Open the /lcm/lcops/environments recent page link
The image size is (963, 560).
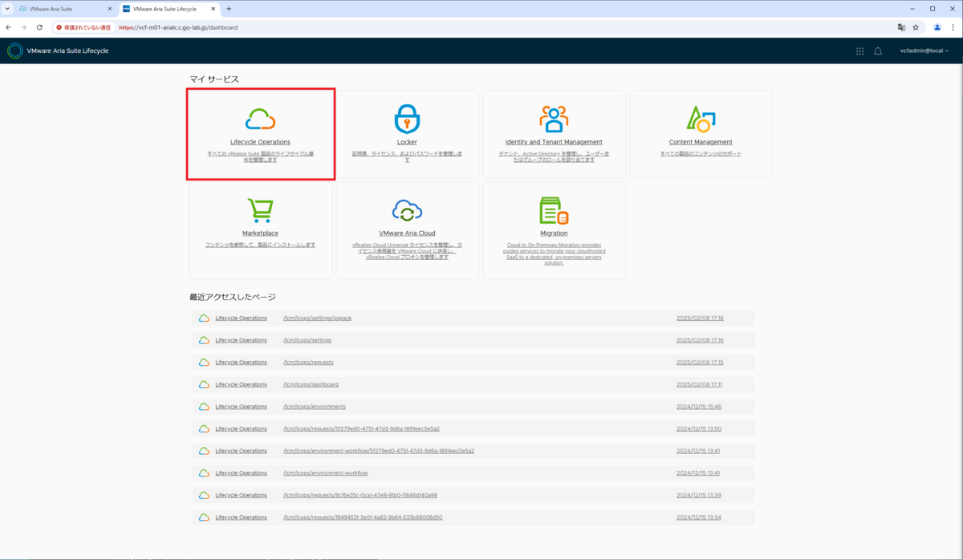pos(315,407)
